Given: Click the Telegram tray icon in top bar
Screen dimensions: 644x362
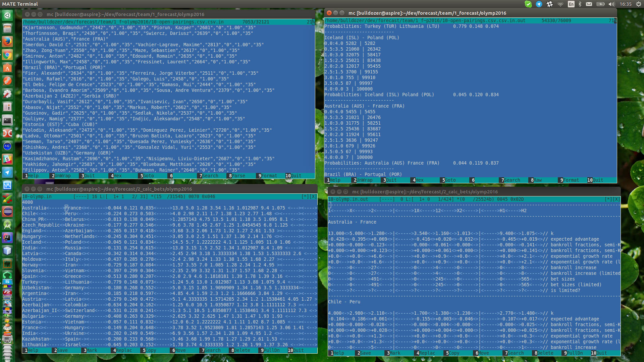Looking at the screenshot, I should click(539, 4).
